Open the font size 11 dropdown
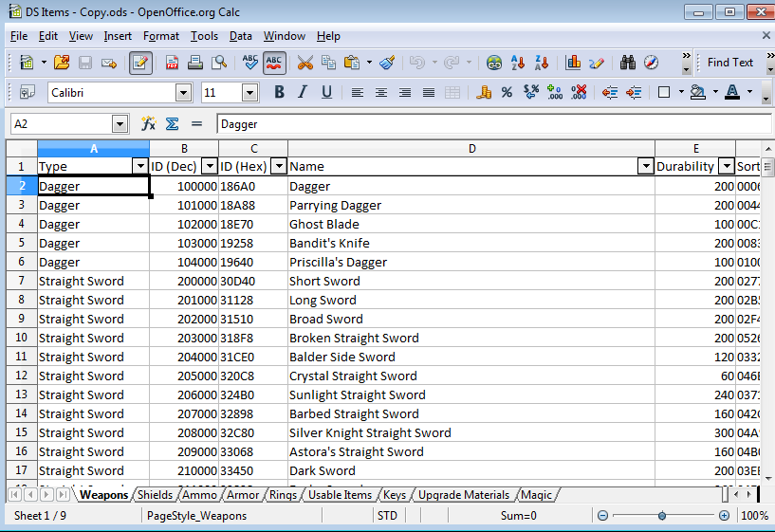Screen dimensions: 775x532 coord(249,93)
